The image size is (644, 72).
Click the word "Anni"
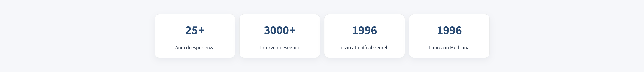click(x=180, y=48)
